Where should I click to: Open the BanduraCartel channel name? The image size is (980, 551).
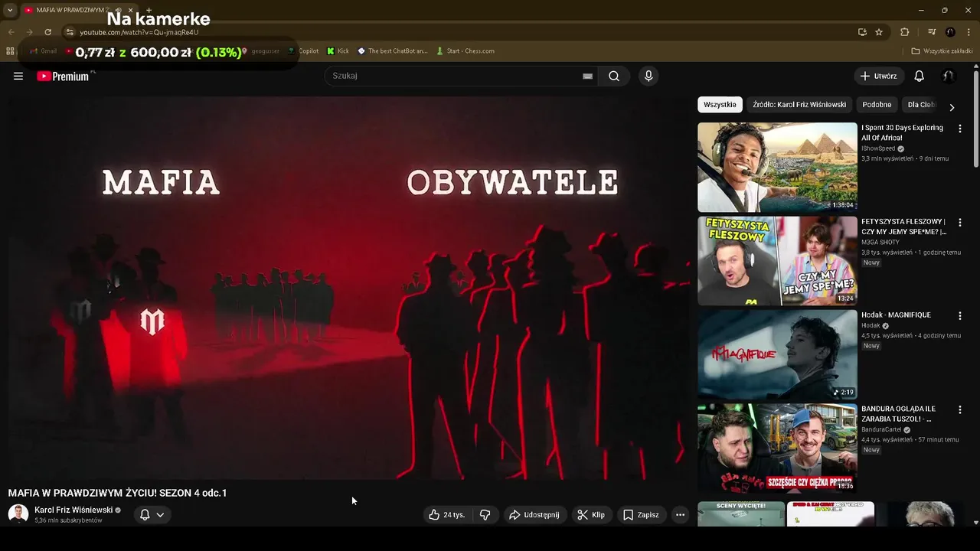pyautogui.click(x=881, y=429)
